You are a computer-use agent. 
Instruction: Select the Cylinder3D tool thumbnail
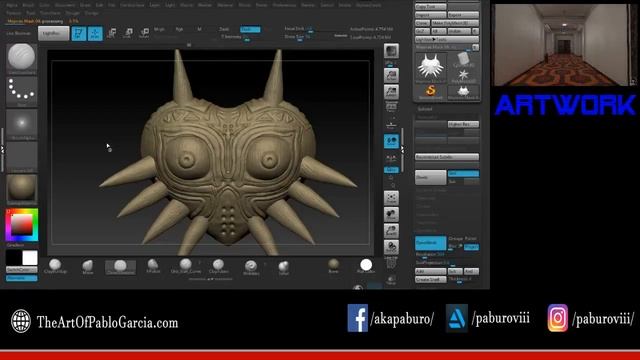coord(463,60)
